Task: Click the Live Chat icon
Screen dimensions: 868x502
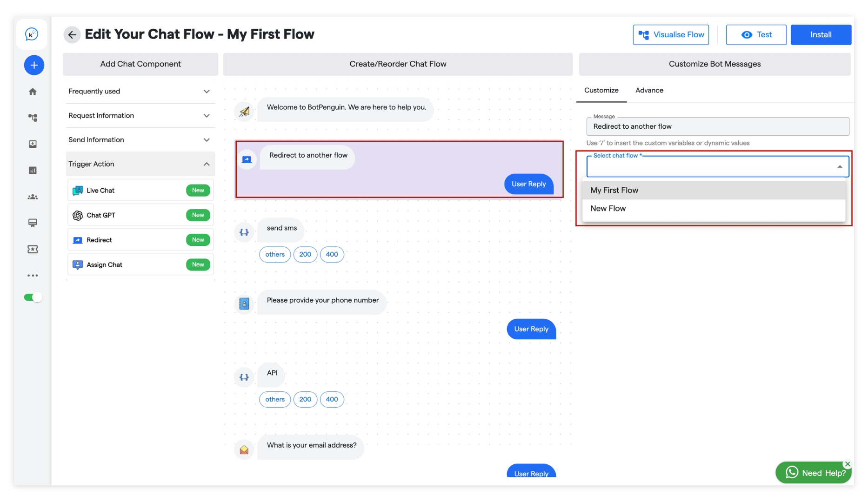Action: pyautogui.click(x=78, y=191)
